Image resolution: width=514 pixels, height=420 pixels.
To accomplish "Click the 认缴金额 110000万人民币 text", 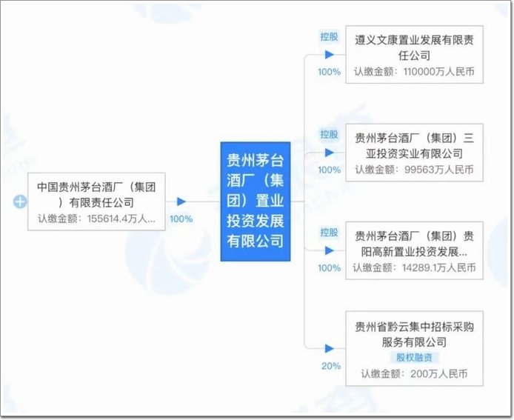I will (413, 73).
